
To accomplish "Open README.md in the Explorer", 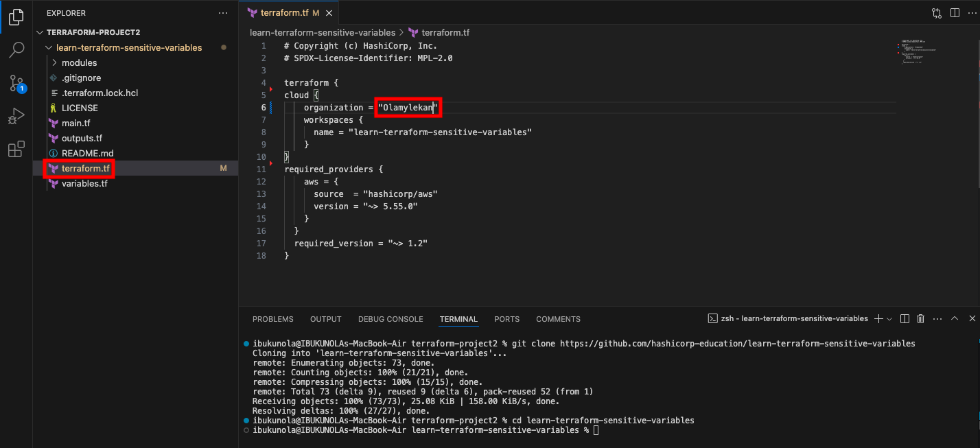I will pyautogui.click(x=135, y=153).
